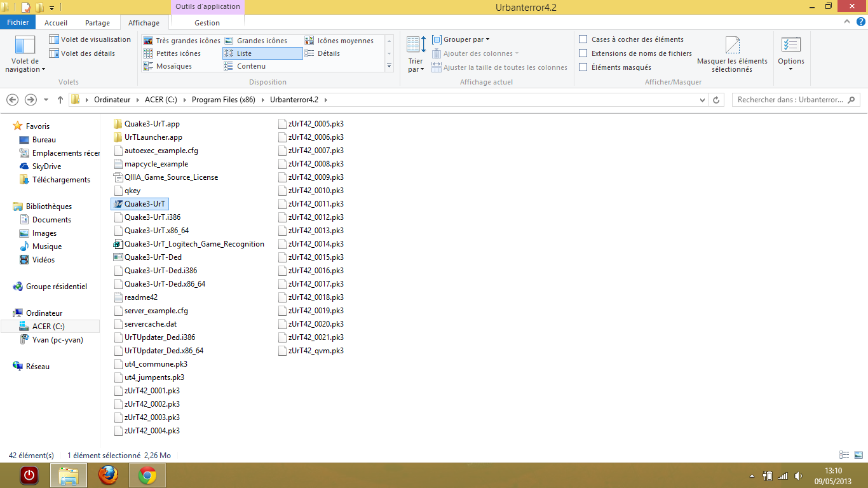Open the Grouper par dropdown

[461, 39]
